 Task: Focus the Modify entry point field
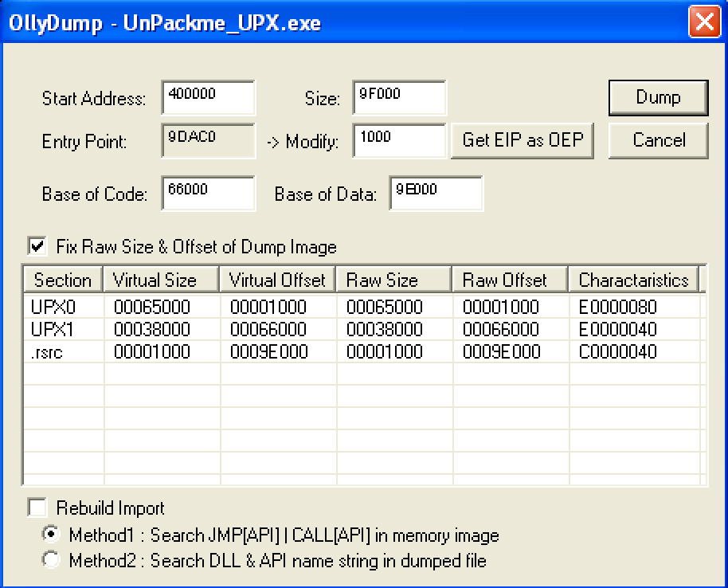[399, 141]
